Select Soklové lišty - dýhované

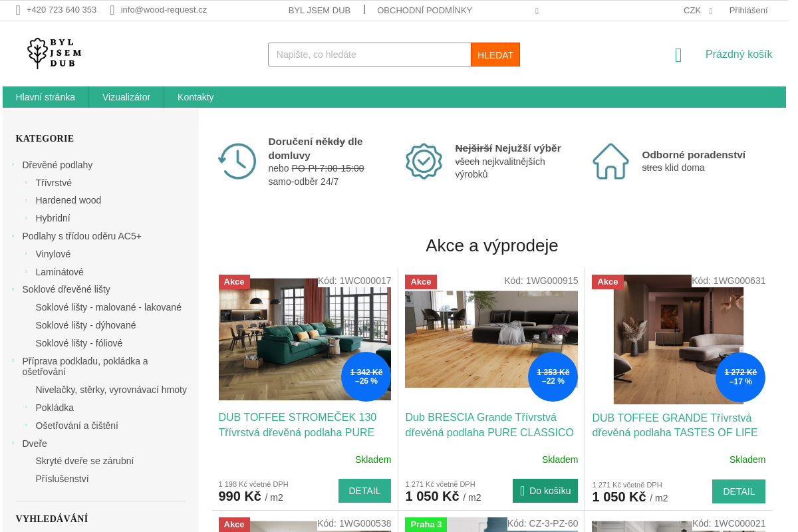coord(86,325)
